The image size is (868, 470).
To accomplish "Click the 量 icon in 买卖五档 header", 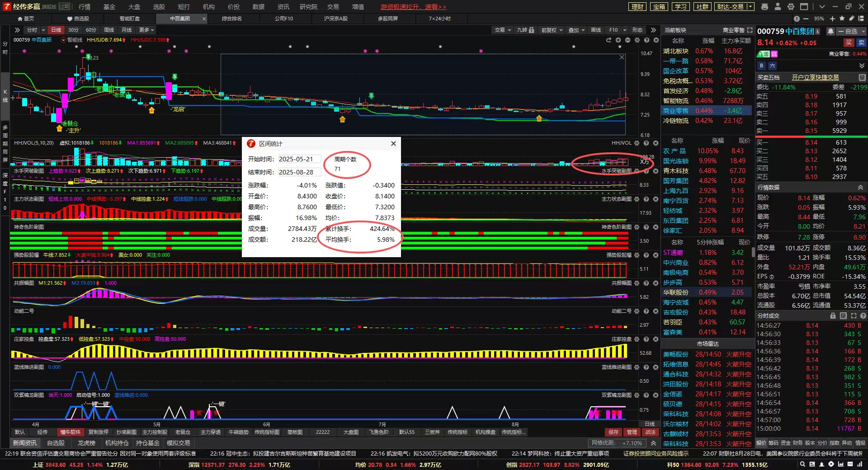I will (862, 77).
